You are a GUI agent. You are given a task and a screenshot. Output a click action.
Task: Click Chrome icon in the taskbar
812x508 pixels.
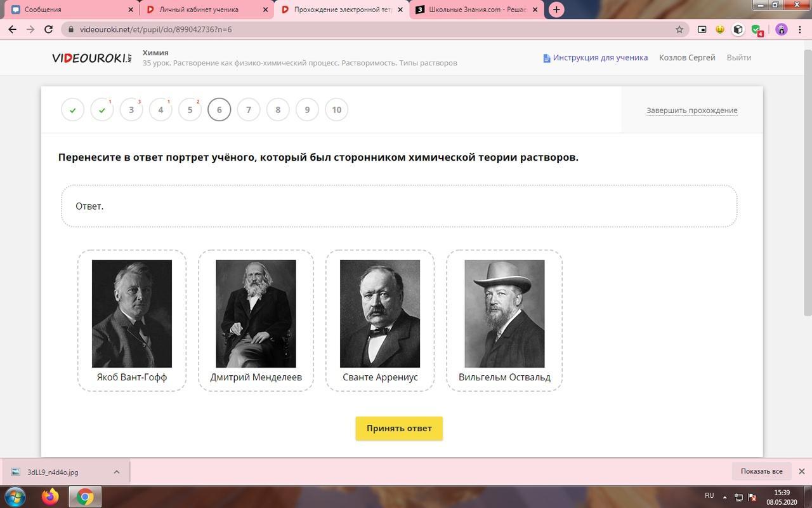(84, 496)
